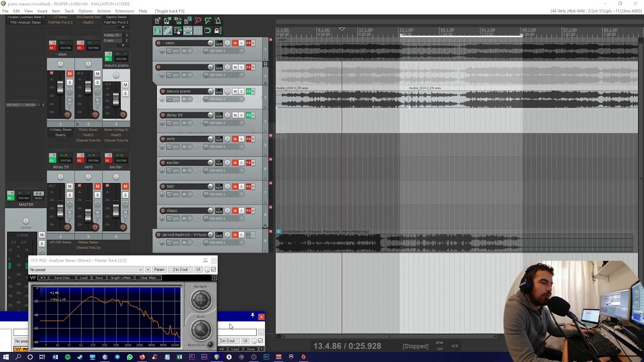Open PAZ Analyzer help question mark
The width and height of the screenshot is (644, 362).
(214, 278)
